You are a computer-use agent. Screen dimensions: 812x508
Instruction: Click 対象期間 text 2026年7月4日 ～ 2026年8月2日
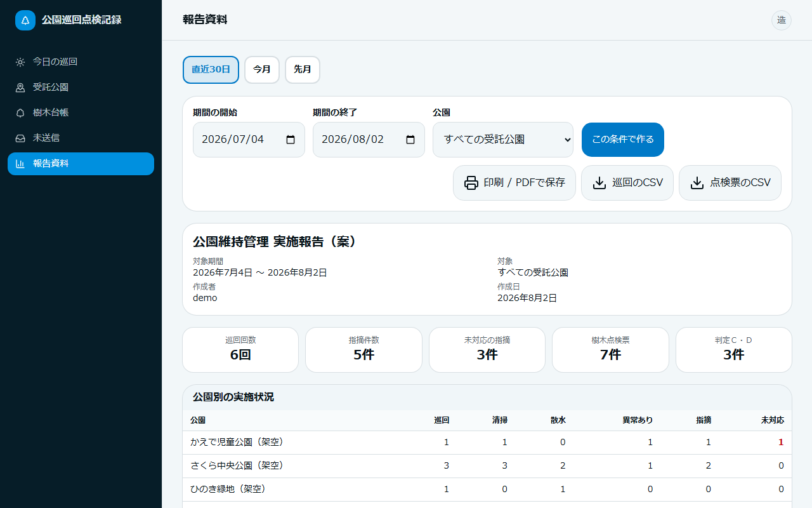(x=260, y=273)
